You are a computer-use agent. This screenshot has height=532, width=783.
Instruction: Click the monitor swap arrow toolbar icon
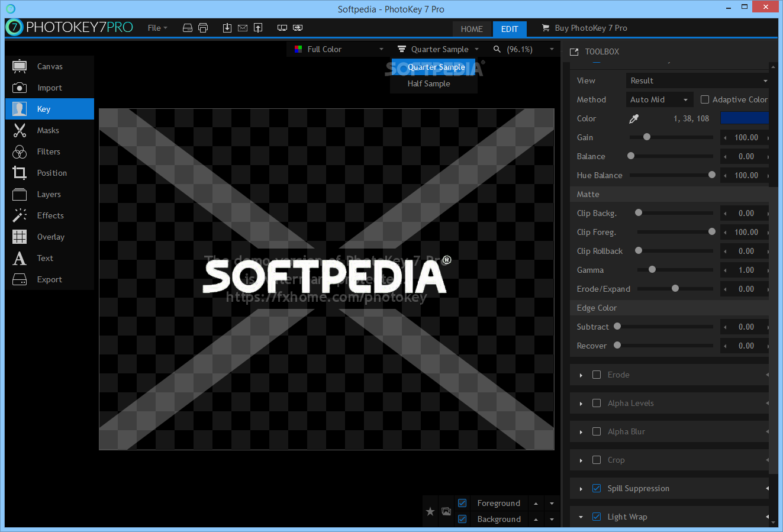click(x=298, y=28)
